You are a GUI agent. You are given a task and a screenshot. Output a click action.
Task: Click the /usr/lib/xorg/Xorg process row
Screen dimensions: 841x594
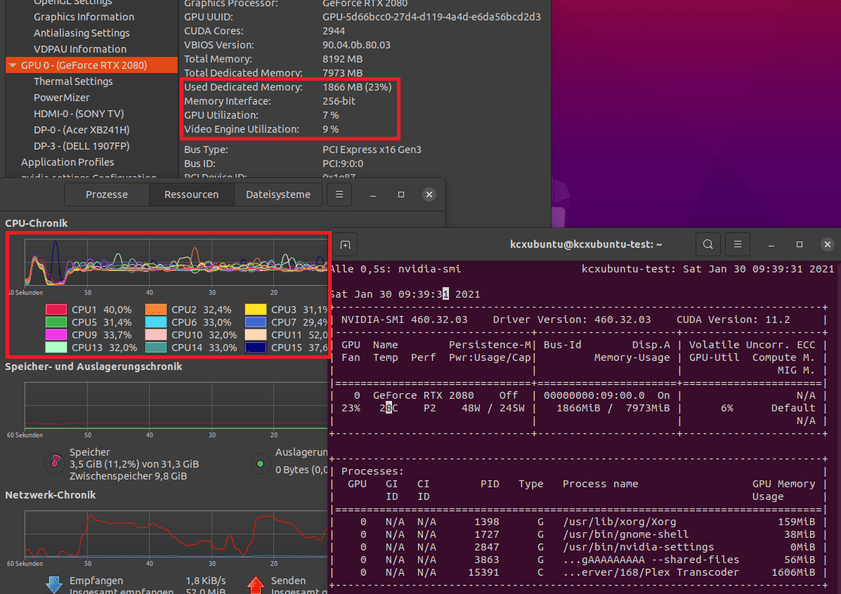[579, 522]
